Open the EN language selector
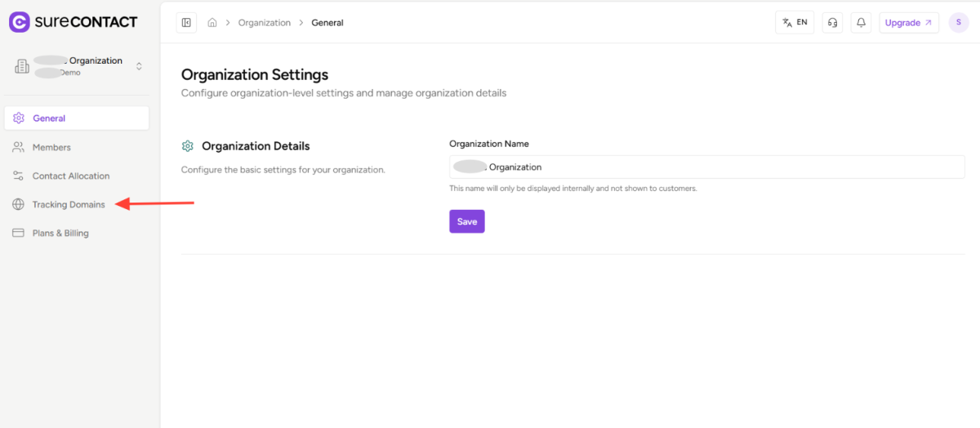 point(794,23)
